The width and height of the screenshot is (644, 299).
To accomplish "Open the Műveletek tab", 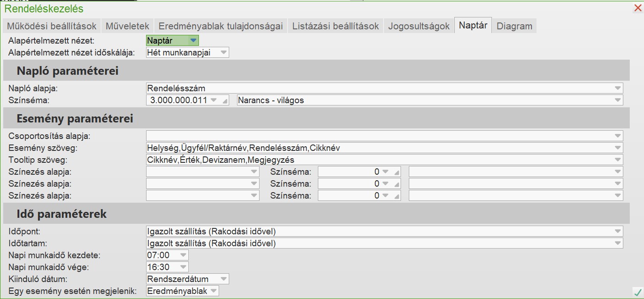I will (128, 26).
